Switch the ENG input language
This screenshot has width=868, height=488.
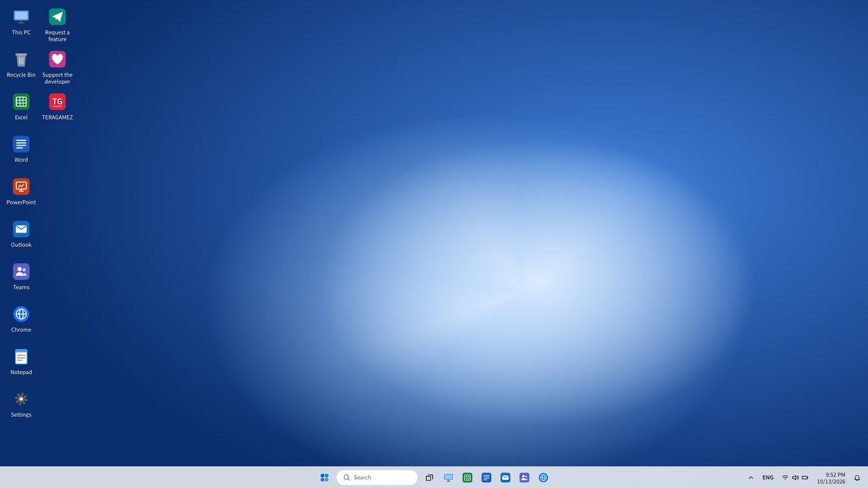768,477
